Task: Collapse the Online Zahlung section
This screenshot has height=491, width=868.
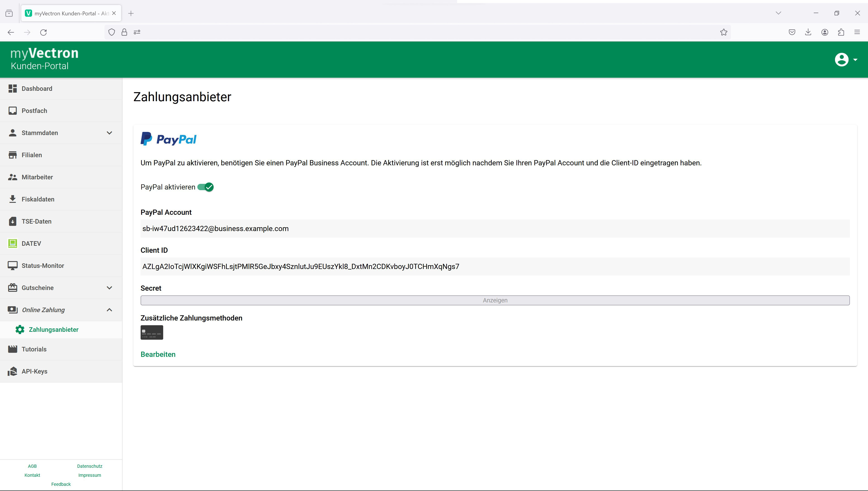Action: pos(109,310)
